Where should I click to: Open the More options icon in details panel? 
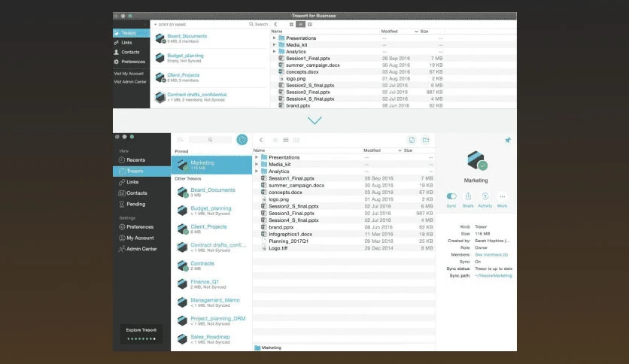point(503,196)
